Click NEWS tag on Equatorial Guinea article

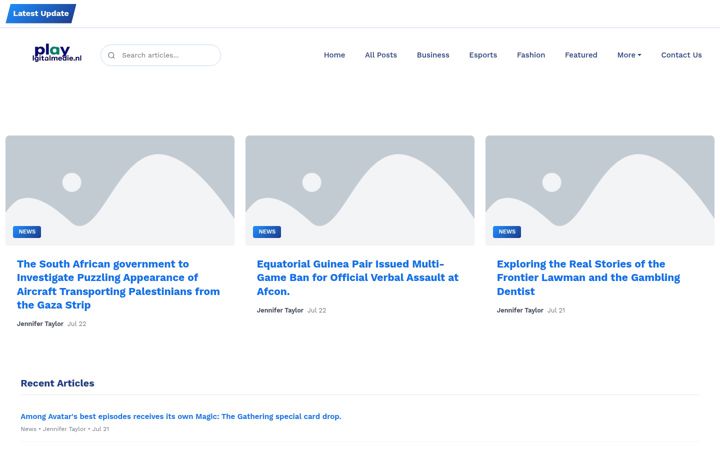coord(267,232)
